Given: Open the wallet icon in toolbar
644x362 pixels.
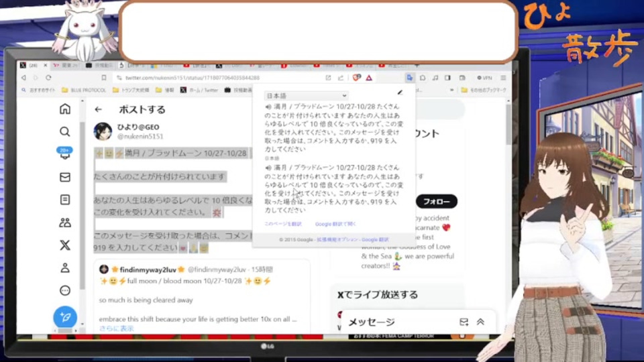Looking at the screenshot, I should coord(462,78).
